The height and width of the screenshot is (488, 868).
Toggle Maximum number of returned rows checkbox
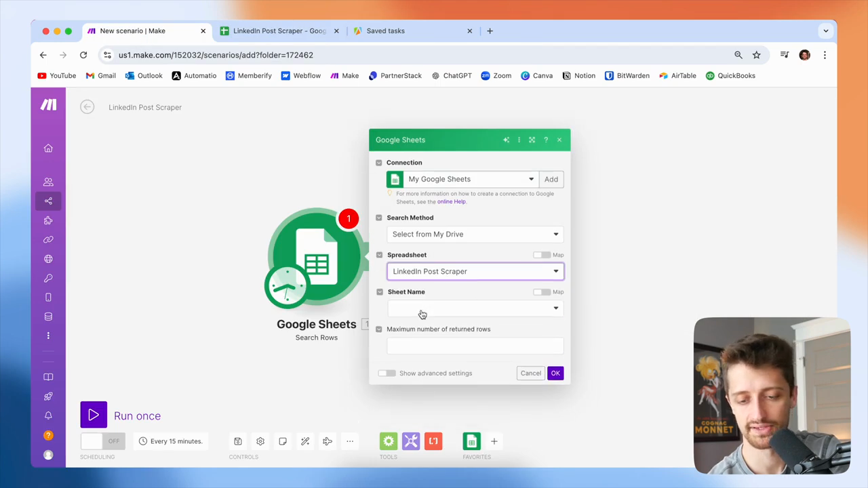[x=379, y=329]
